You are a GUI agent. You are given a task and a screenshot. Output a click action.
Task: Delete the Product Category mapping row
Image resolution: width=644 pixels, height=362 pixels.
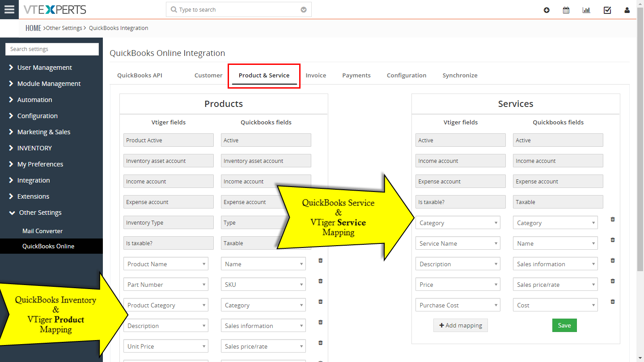(x=320, y=302)
